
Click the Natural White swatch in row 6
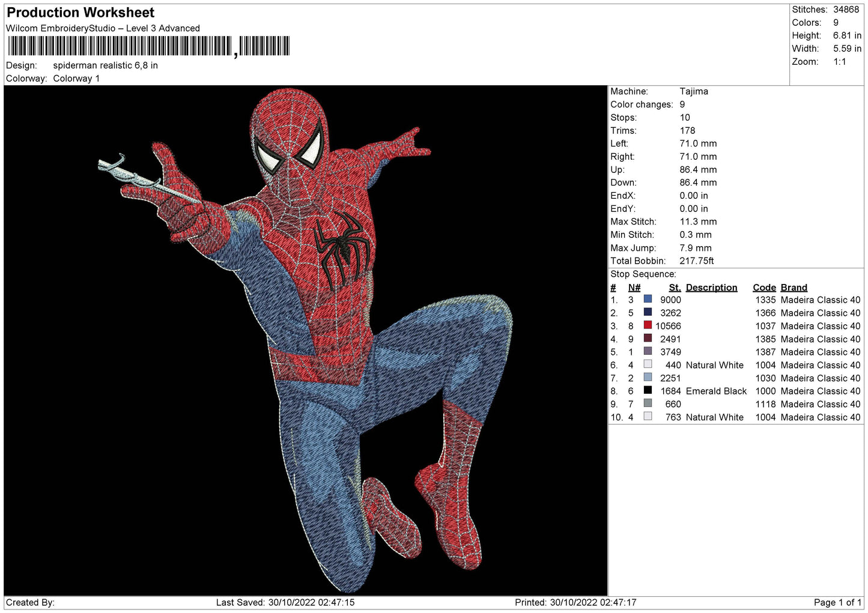click(x=648, y=364)
